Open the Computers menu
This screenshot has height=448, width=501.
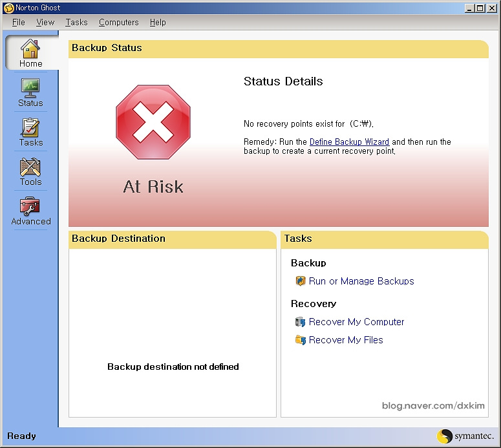[118, 23]
